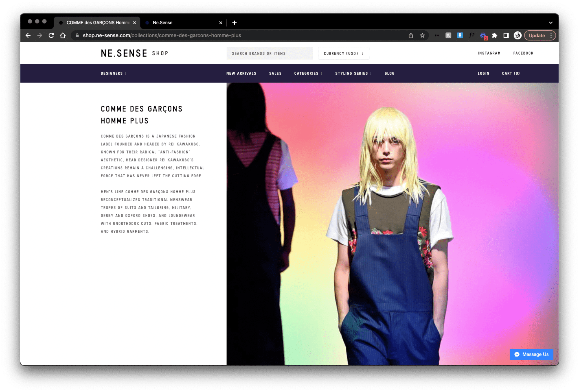Open the Categories dropdown
The width and height of the screenshot is (579, 392).
point(308,73)
